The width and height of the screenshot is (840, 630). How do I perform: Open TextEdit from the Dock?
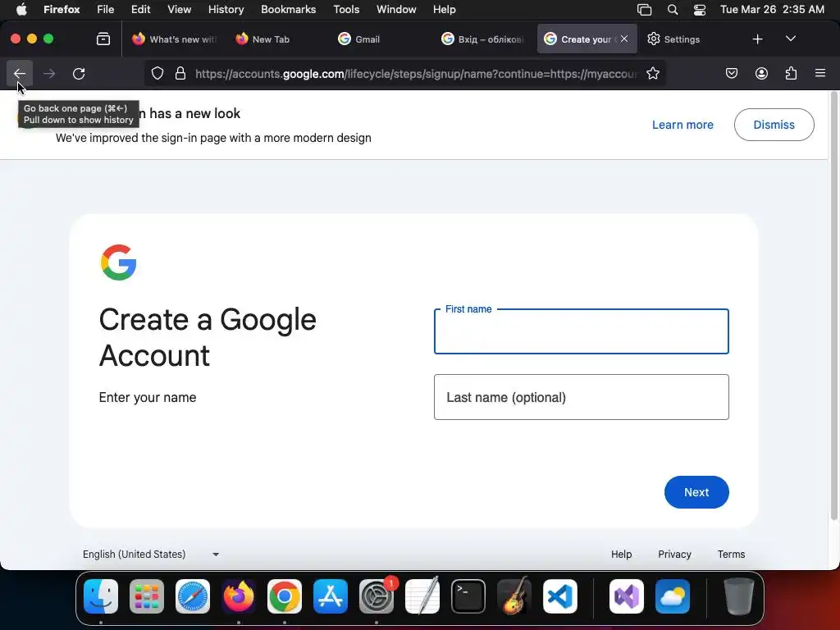tap(422, 596)
